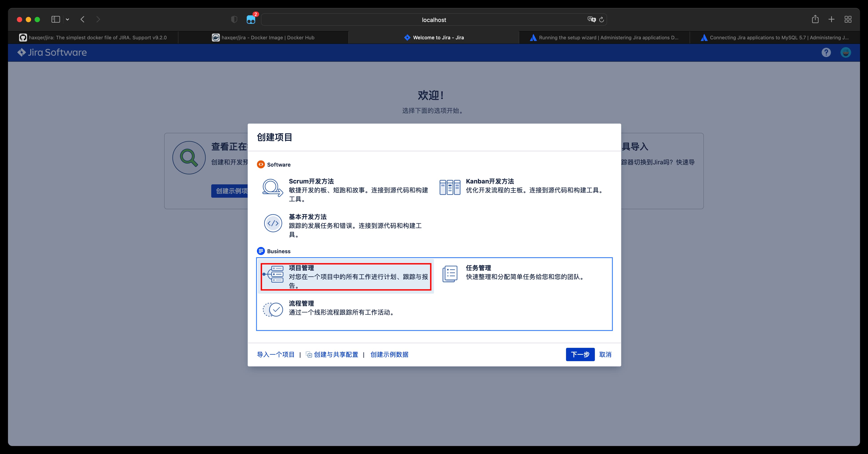
Task: Click the magnifier icon on background card
Action: click(189, 157)
